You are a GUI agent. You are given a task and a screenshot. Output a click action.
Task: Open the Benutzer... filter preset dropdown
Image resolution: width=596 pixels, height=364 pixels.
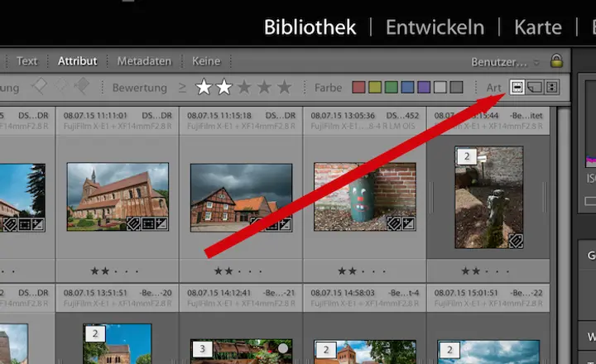pos(505,62)
